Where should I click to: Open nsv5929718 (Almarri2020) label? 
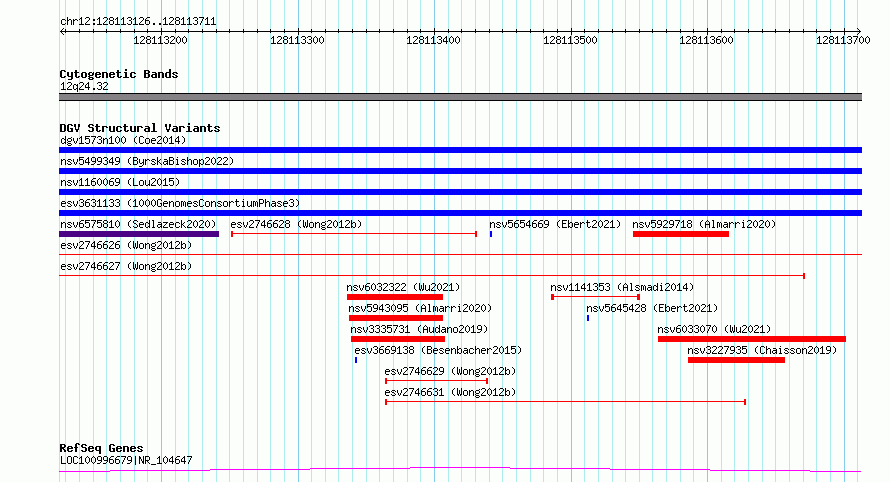[x=704, y=224]
